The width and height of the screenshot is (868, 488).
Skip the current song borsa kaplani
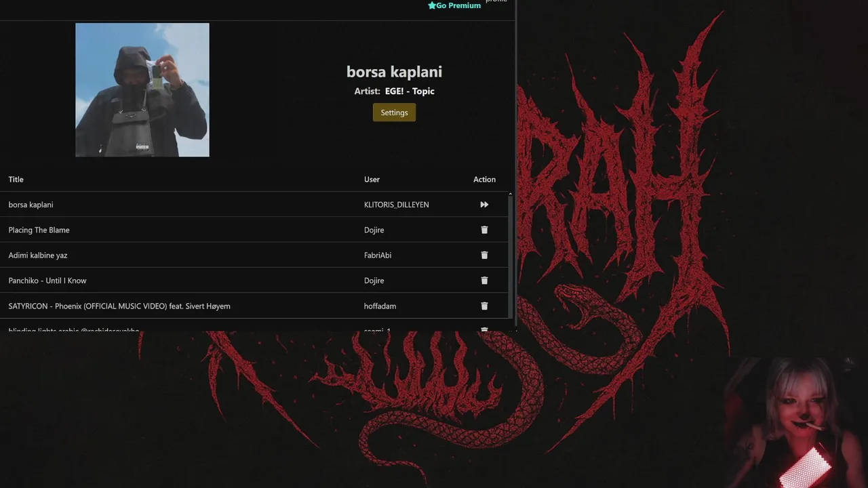pos(484,205)
